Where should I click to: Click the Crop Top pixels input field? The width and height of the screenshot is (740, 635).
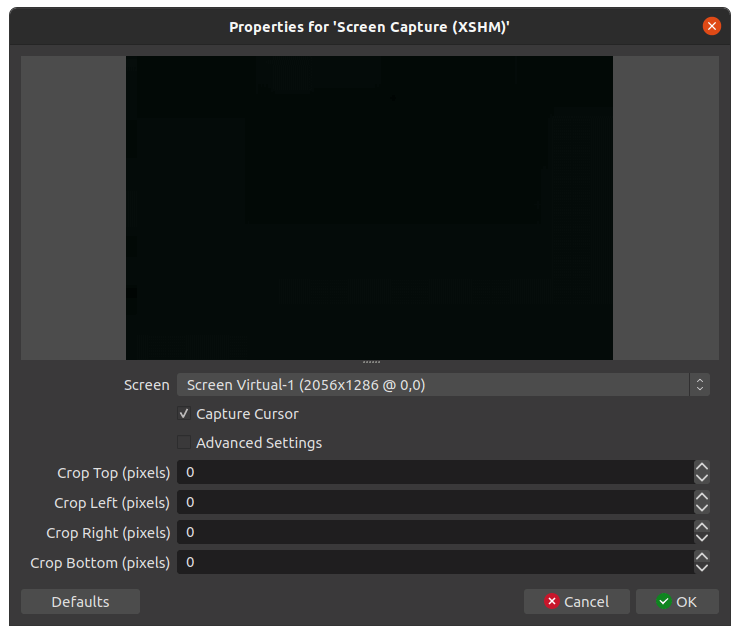click(x=434, y=472)
